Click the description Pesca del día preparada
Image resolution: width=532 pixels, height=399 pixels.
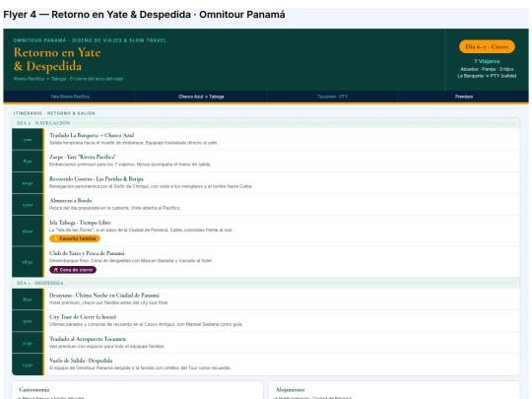pyautogui.click(x=114, y=208)
